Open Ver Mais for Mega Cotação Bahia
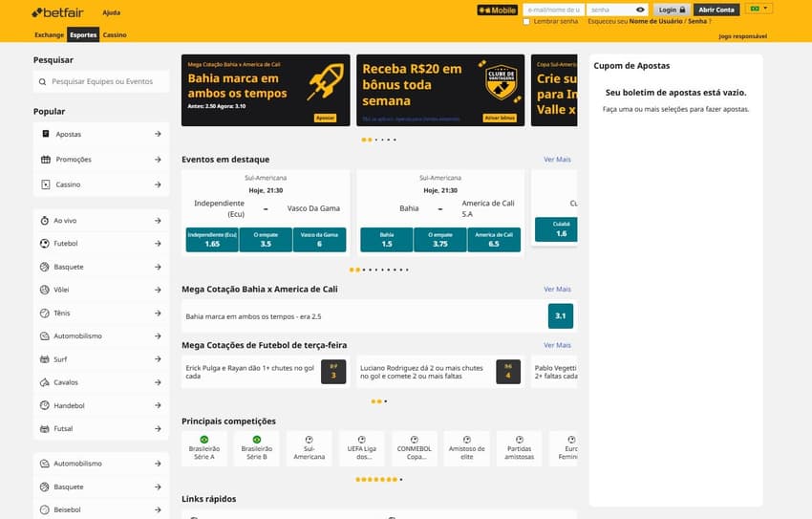Viewport: 812px width, 519px height. [557, 289]
